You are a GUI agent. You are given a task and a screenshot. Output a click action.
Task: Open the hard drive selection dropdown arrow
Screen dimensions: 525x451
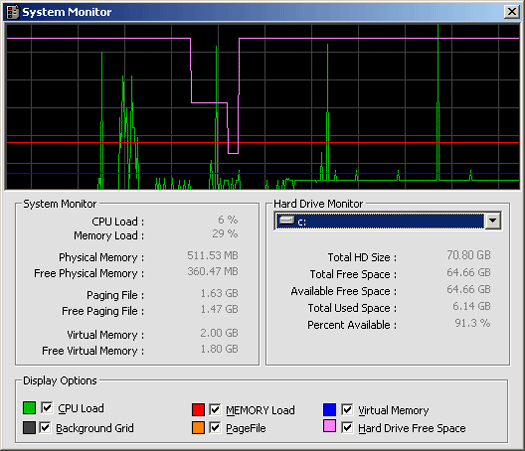[x=493, y=221]
